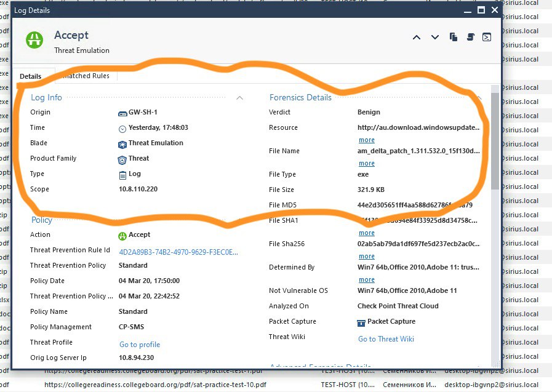This screenshot has height=392, width=552.
Task: Click the green Accept gate icon
Action: pyautogui.click(x=34, y=40)
